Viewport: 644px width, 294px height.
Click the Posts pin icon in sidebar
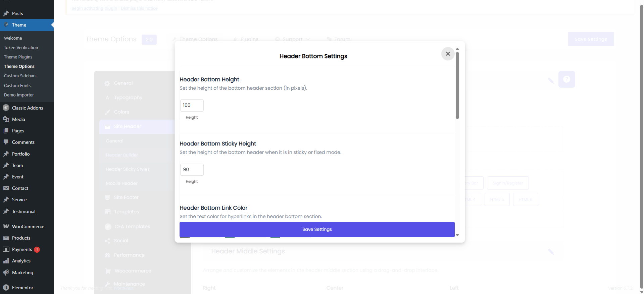click(6, 13)
